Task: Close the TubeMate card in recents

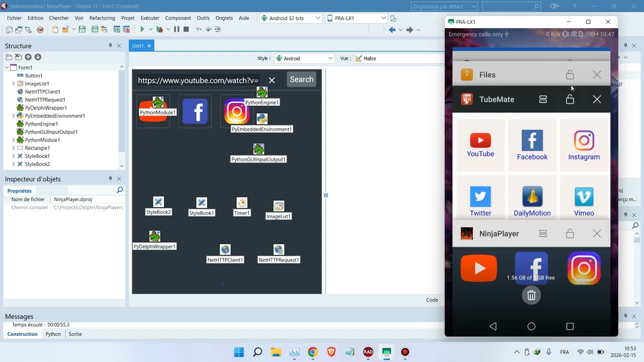Action: pos(597,100)
